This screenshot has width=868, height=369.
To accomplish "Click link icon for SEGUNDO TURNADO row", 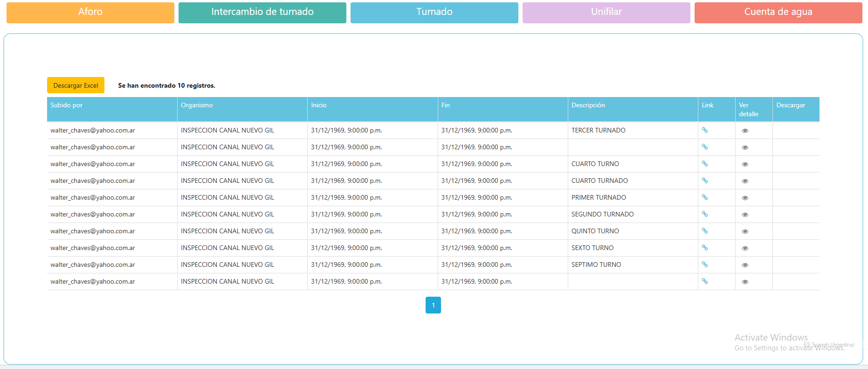I will coord(704,214).
